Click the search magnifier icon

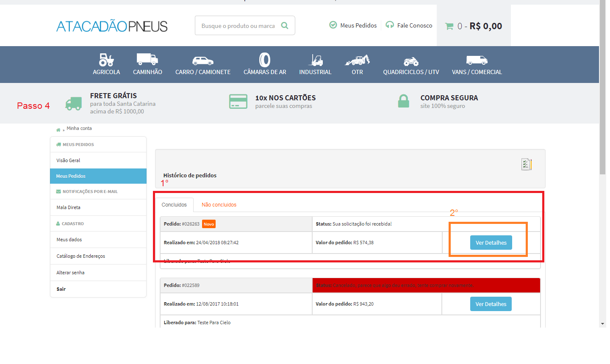pyautogui.click(x=285, y=25)
